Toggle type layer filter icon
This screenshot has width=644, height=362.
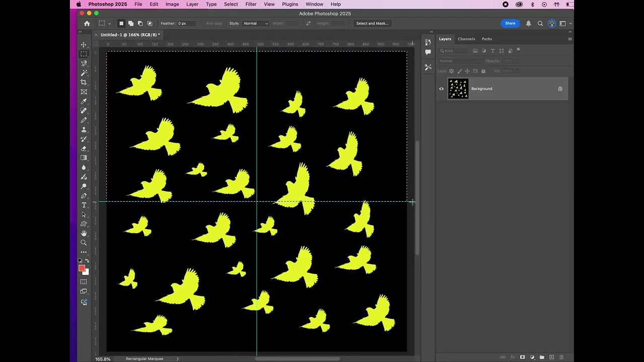(x=493, y=51)
